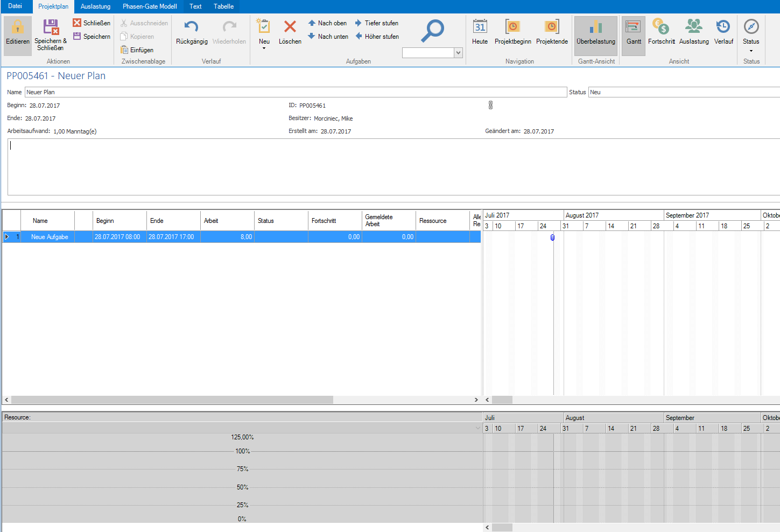
Task: Click the Schließen button
Action: [92, 23]
